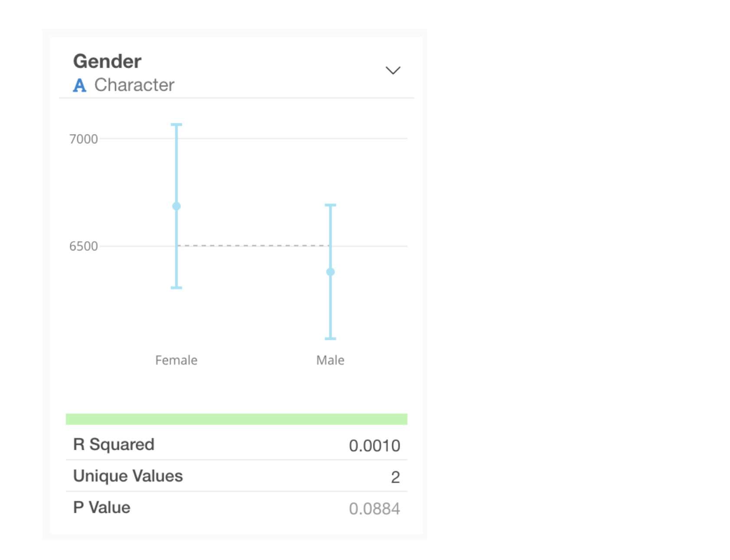Viewport: 730px width, 560px height.
Task: Click the blue Character type 'A' icon
Action: click(79, 85)
